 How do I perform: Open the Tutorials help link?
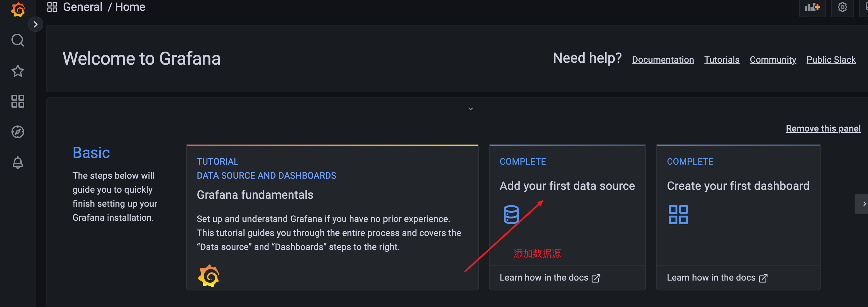coord(721,60)
